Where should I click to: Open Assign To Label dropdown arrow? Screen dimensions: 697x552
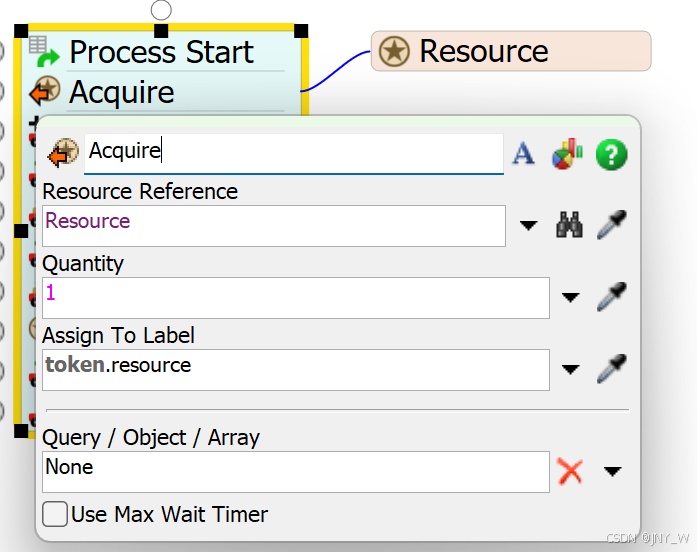[570, 369]
